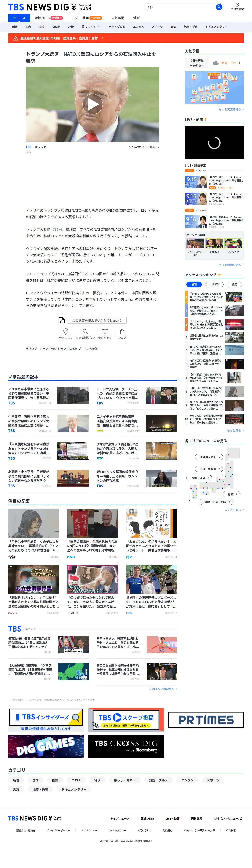
Task: Click the loading LIVE video player
Action: [214, 143]
